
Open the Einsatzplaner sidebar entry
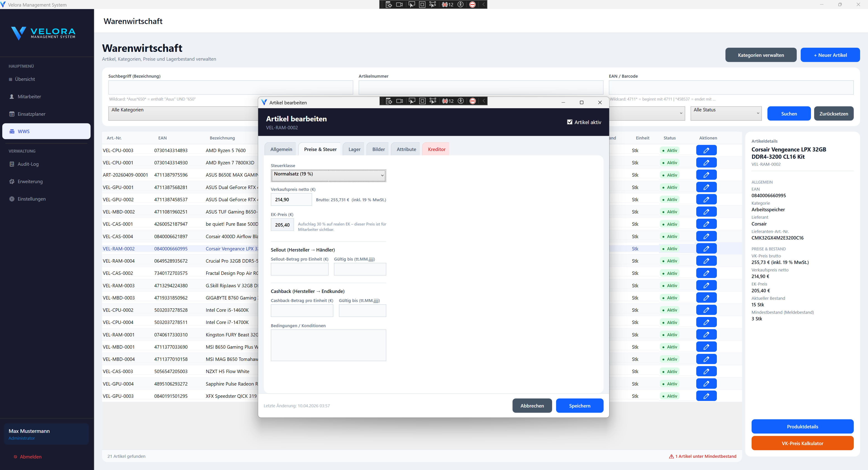point(31,114)
